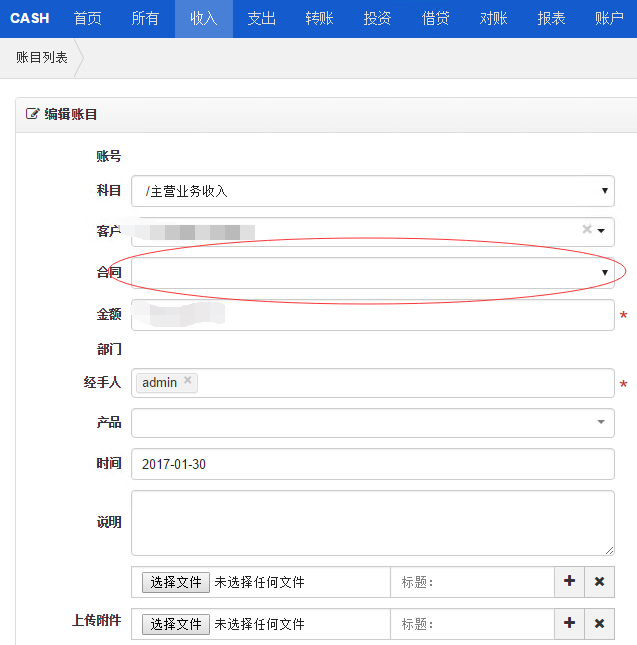Open the 账目列表 breadcrumb link
The width and height of the screenshot is (637, 645).
42,58
